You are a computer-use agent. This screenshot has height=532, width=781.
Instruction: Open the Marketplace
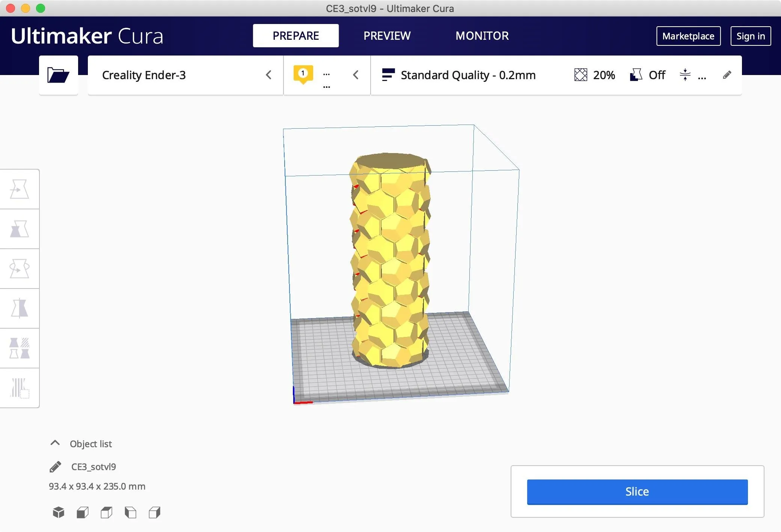pyautogui.click(x=688, y=36)
